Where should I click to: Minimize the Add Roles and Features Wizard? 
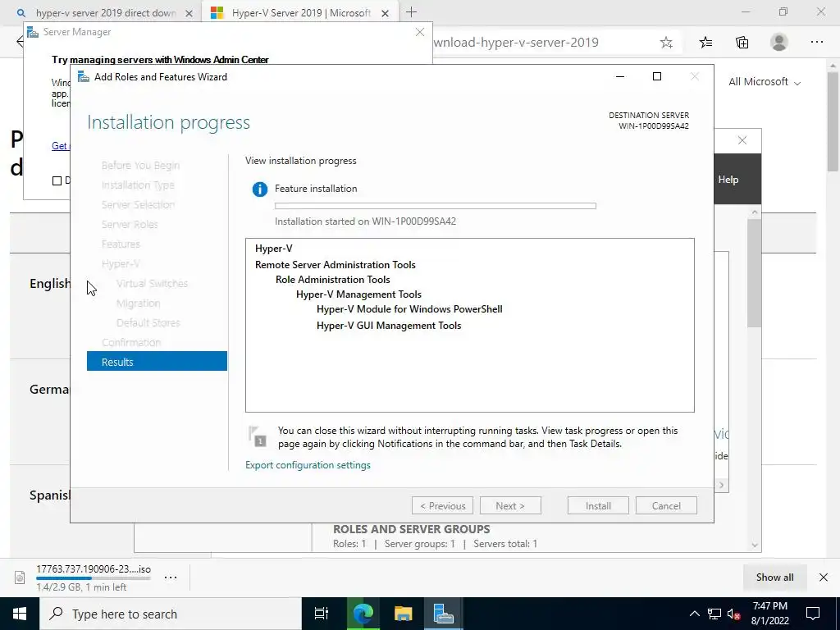pos(620,76)
